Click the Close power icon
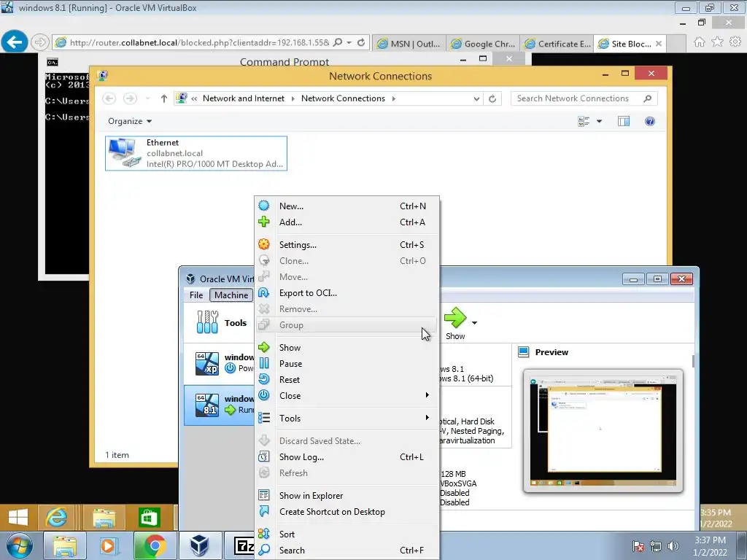The height and width of the screenshot is (560, 747). coord(264,395)
